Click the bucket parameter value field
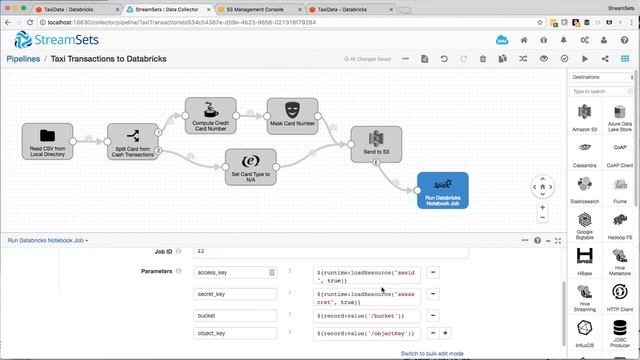Screen dimensions: 640x360 pos(367,316)
